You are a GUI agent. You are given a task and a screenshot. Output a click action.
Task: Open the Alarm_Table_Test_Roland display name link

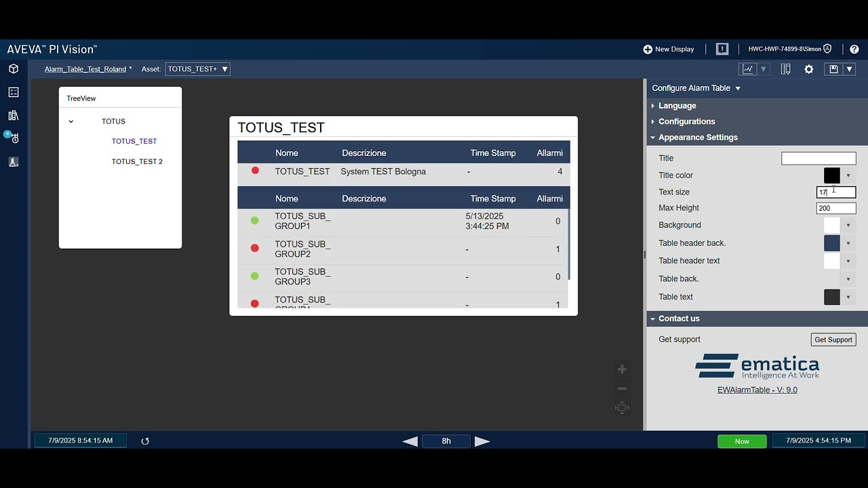pos(85,69)
